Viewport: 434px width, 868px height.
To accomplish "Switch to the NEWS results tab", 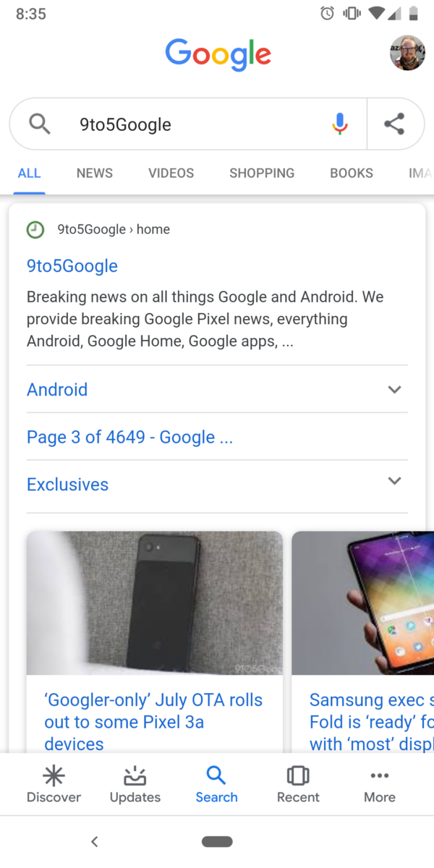I will point(95,173).
